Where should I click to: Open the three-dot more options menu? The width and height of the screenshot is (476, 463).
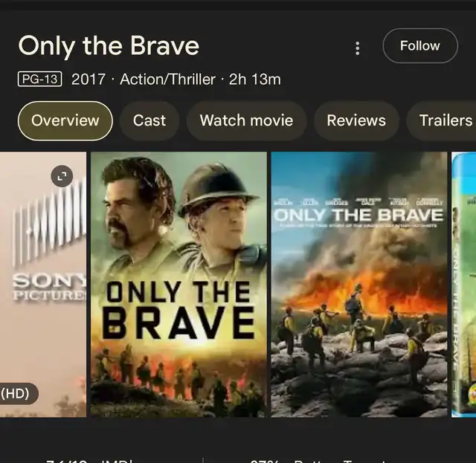click(357, 48)
